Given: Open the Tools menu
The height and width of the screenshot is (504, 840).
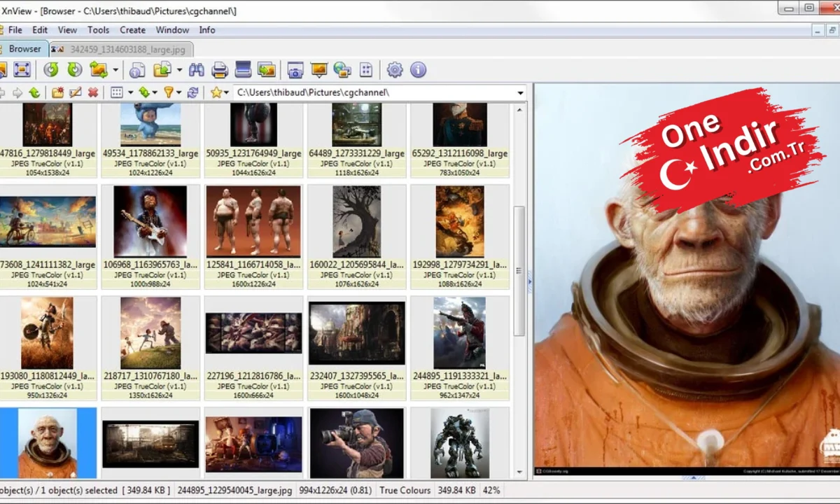Looking at the screenshot, I should point(98,30).
